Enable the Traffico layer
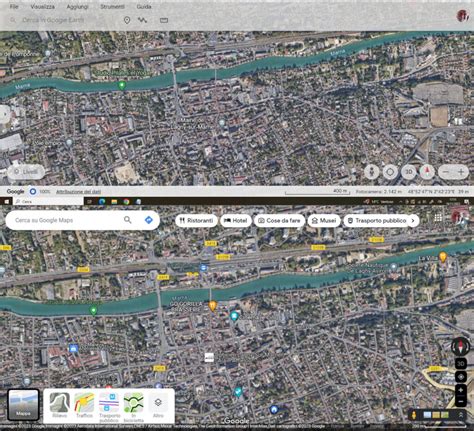 [x=84, y=405]
